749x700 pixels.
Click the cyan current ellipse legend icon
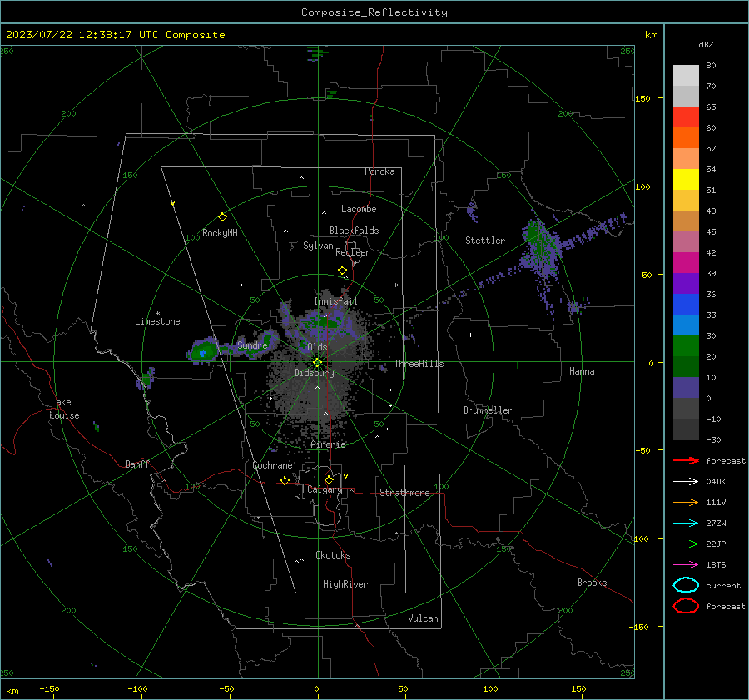point(686,585)
